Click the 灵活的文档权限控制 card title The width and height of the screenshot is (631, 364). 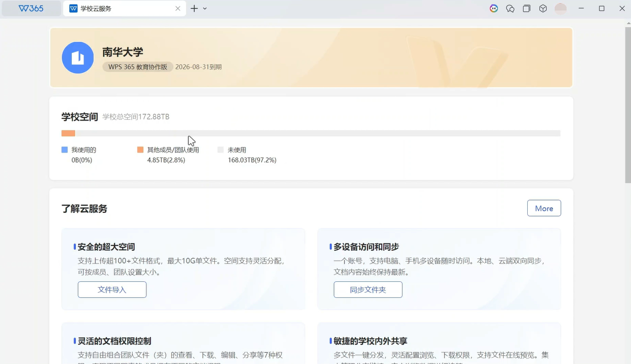tap(114, 341)
